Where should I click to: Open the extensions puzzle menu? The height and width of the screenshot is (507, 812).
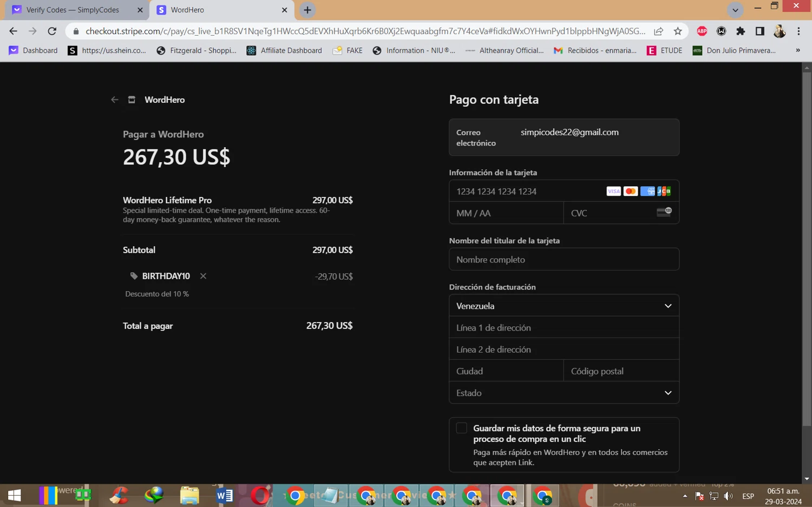click(741, 31)
